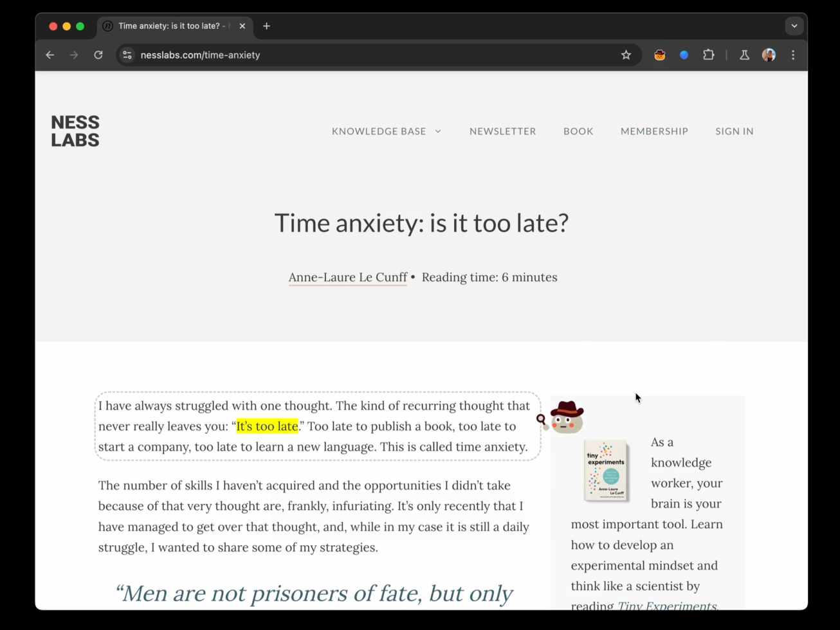Open the Newsletter nav item
Viewport: 840px width, 630px height.
[x=502, y=131]
